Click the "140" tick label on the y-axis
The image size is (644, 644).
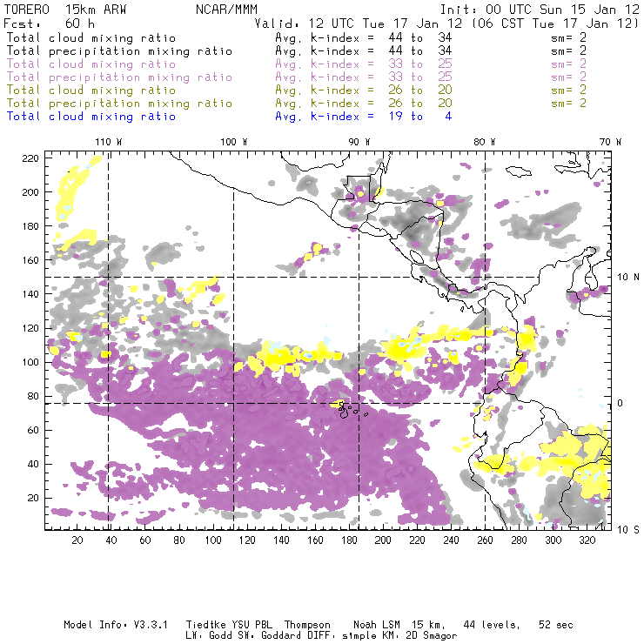click(30, 294)
